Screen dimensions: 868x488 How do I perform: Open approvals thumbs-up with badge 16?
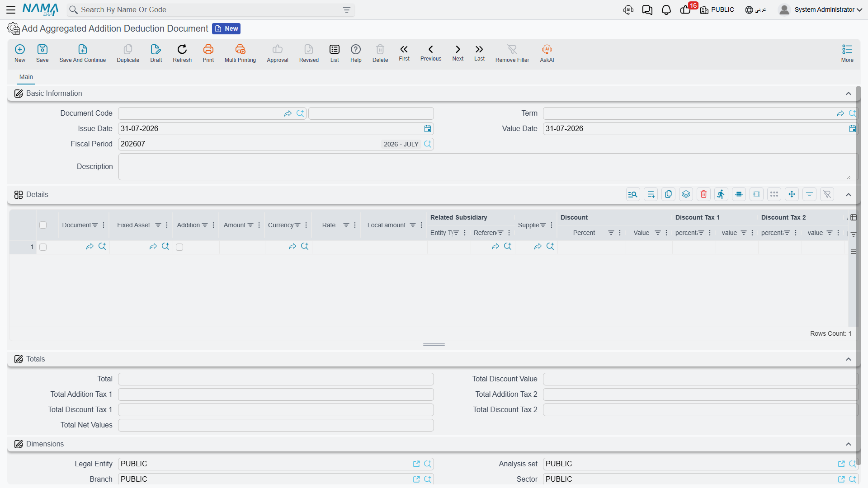click(x=686, y=9)
